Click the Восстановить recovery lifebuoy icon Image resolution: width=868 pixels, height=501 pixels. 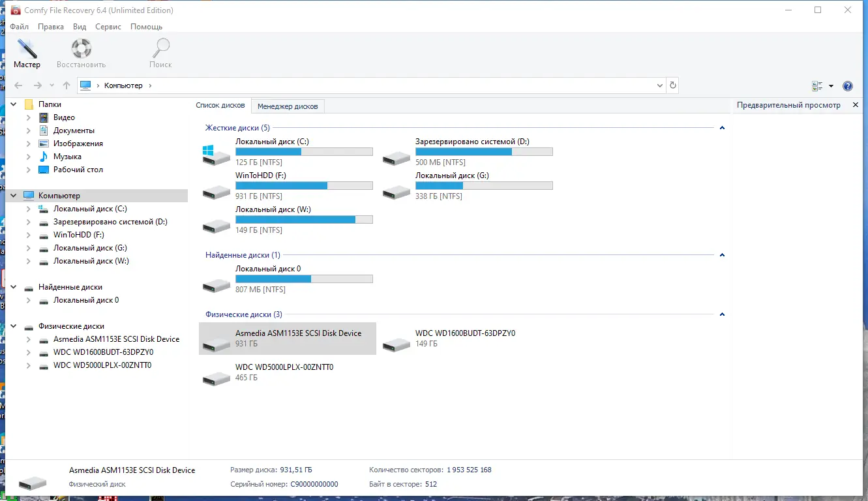click(x=82, y=49)
